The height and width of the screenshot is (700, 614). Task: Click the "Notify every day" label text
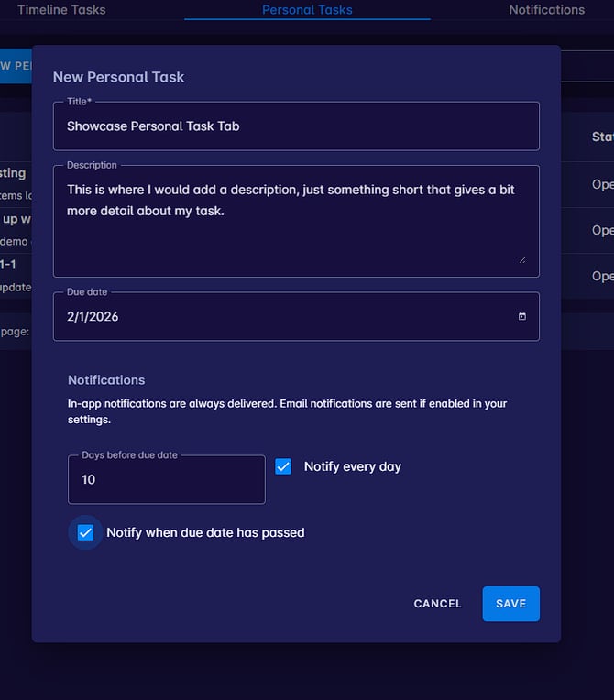click(x=353, y=466)
